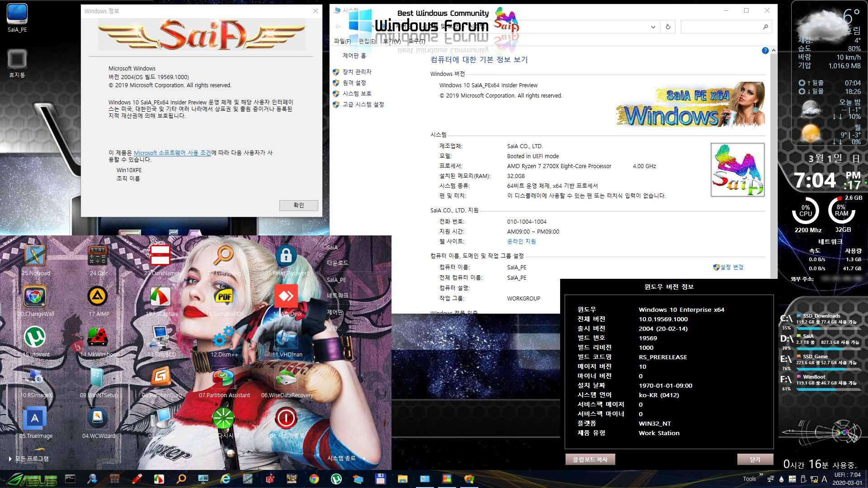The width and height of the screenshot is (868, 488).
Task: Click the green 02 restart icon
Action: [x=223, y=418]
